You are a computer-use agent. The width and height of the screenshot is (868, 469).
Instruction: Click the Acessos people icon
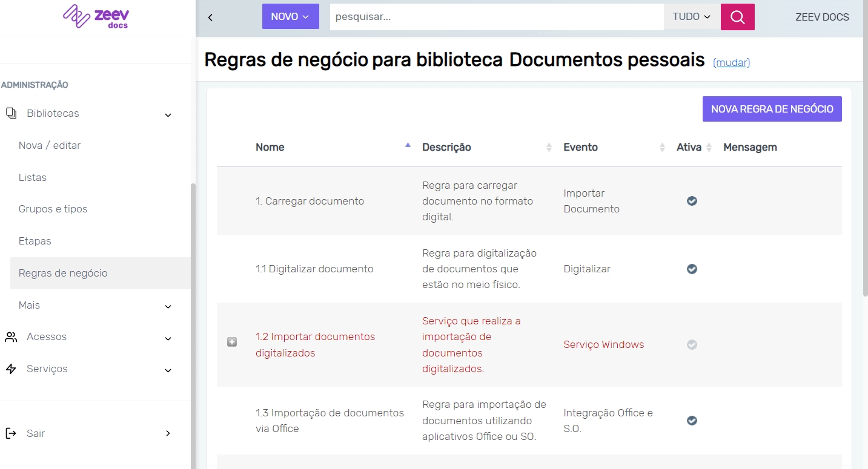(x=11, y=337)
